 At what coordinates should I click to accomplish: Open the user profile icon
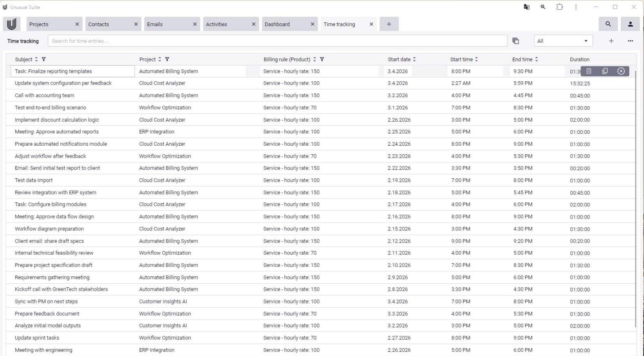tap(630, 24)
